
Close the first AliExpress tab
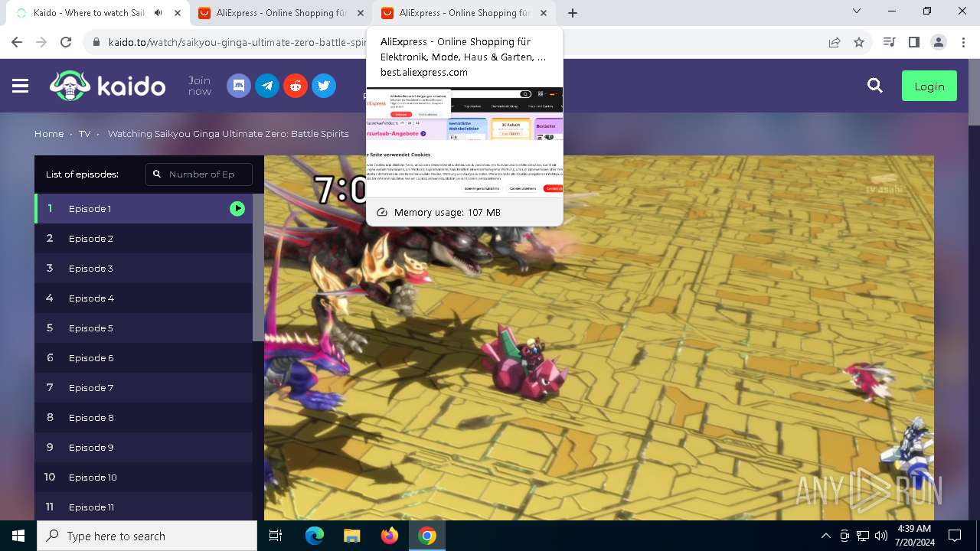(361, 13)
